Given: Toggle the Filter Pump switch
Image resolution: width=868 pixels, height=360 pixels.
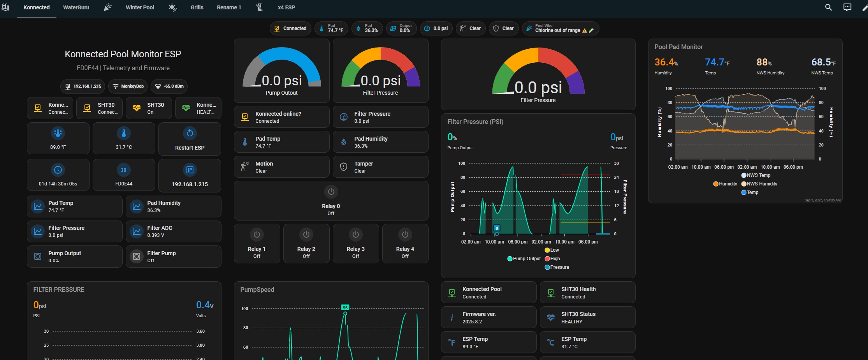Looking at the screenshot, I should click(x=137, y=256).
